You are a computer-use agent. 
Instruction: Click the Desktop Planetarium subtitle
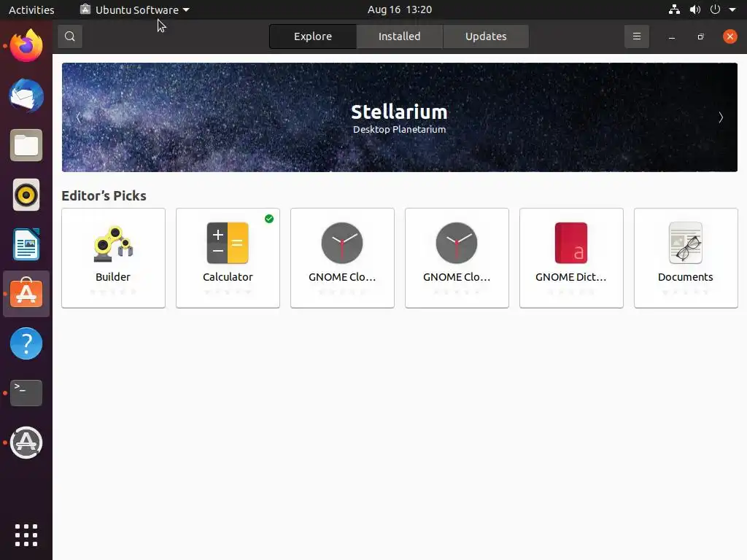399,130
